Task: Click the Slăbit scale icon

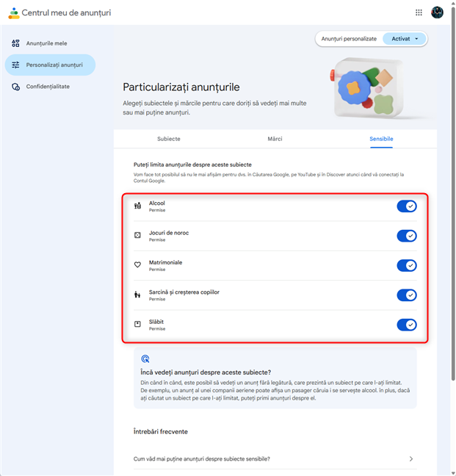Action: pyautogui.click(x=137, y=325)
